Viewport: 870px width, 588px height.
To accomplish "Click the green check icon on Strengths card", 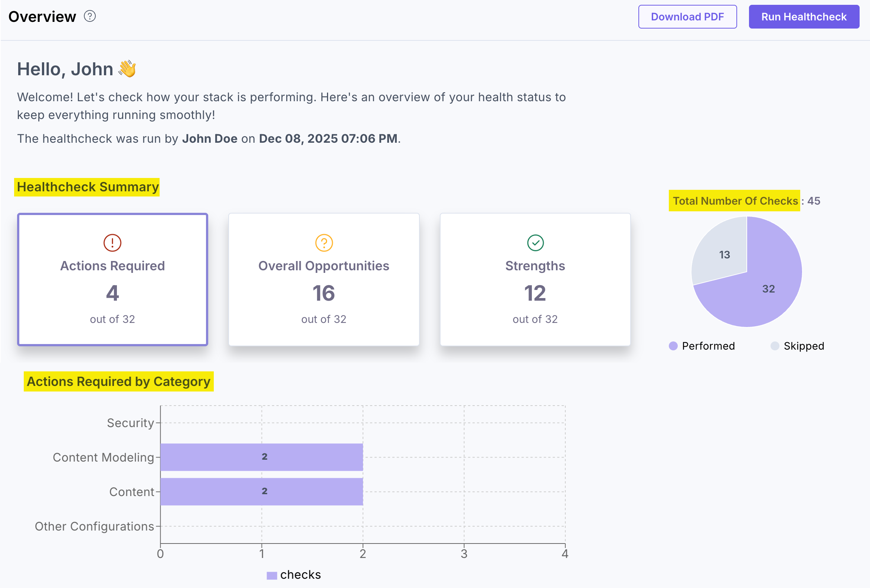I will click(x=535, y=242).
